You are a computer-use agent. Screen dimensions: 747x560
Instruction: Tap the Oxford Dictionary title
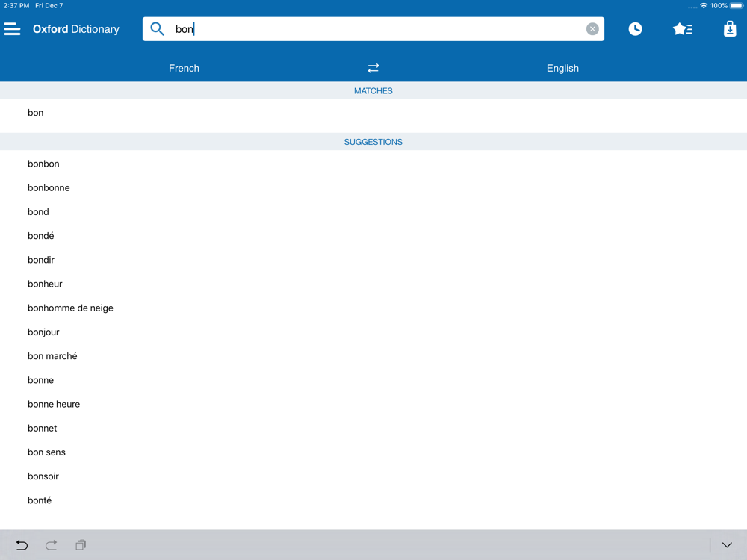click(x=76, y=29)
